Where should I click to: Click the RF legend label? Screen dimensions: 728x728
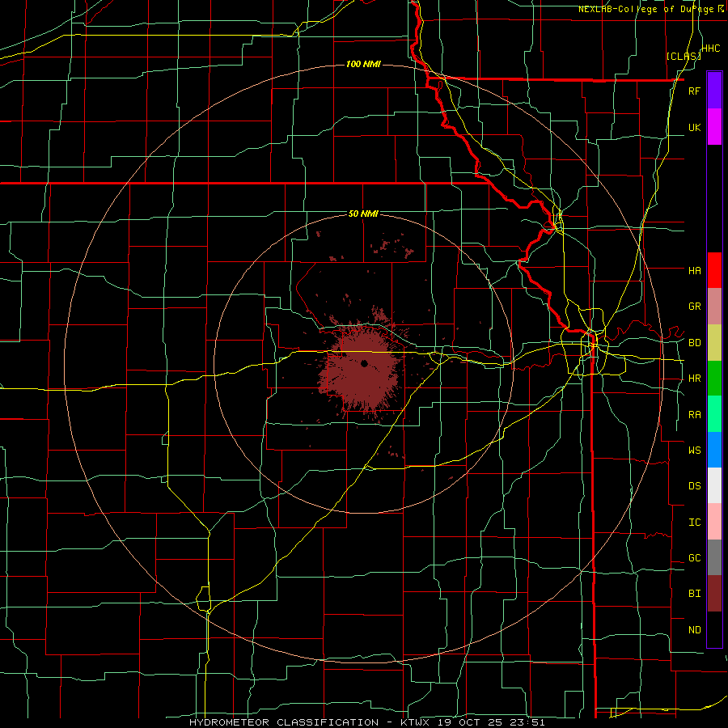694,91
